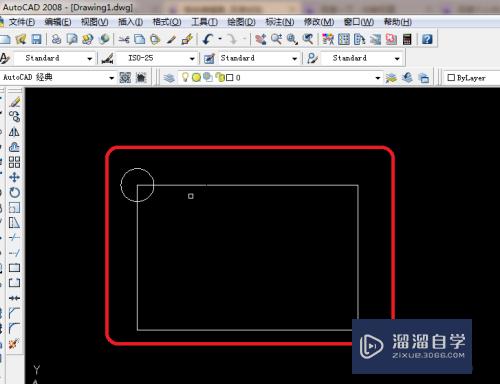Open the 绘图(D) Draw menu
Screen dimensions: 500x384
click(241, 22)
